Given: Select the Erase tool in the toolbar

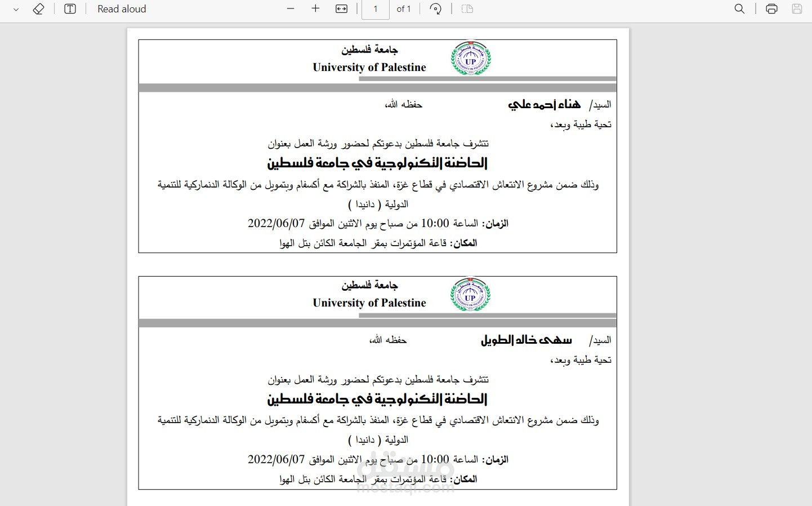Looking at the screenshot, I should tap(38, 9).
